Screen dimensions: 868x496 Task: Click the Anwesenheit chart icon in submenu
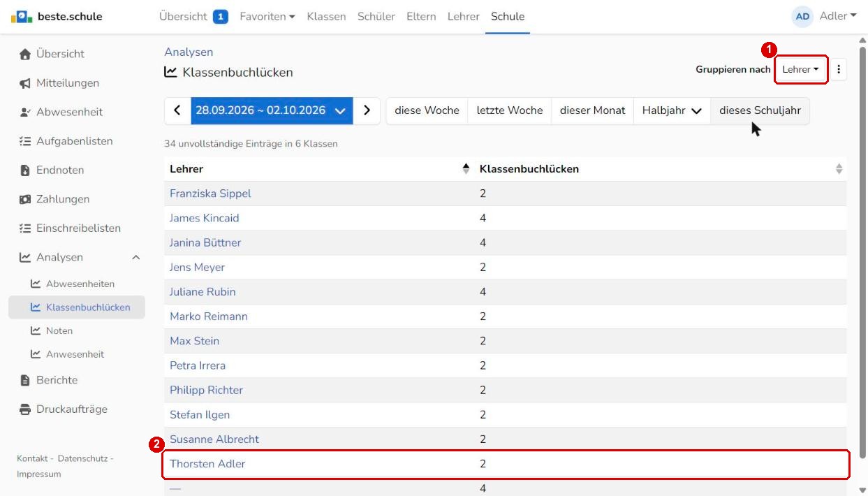[36, 354]
